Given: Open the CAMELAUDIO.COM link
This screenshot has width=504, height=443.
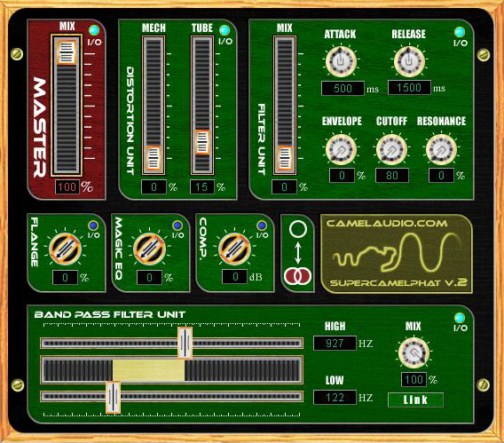Looking at the screenshot, I should coord(387,224).
